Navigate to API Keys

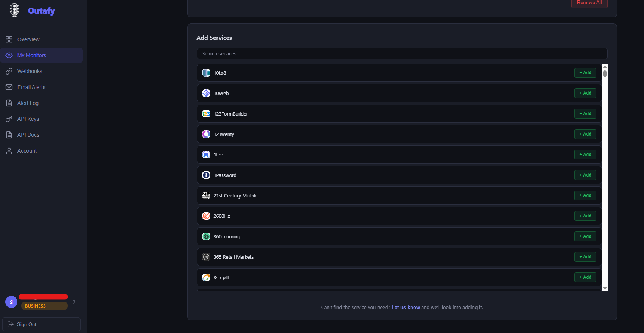[42, 119]
